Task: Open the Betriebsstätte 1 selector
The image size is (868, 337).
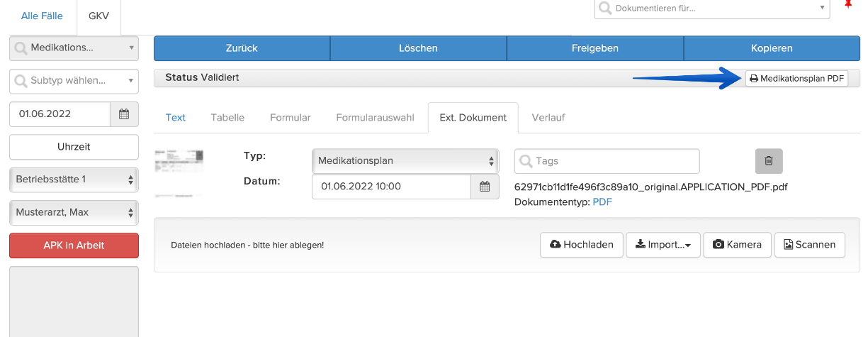Action: point(74,179)
